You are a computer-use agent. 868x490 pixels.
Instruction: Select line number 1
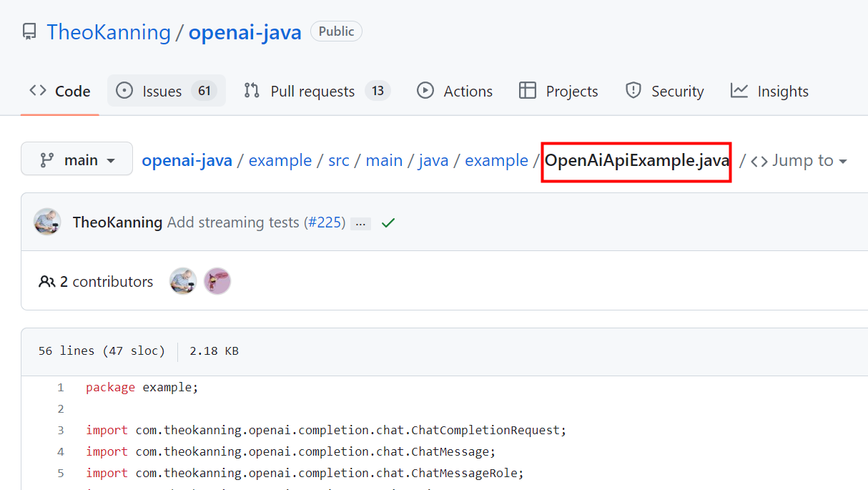tap(61, 388)
